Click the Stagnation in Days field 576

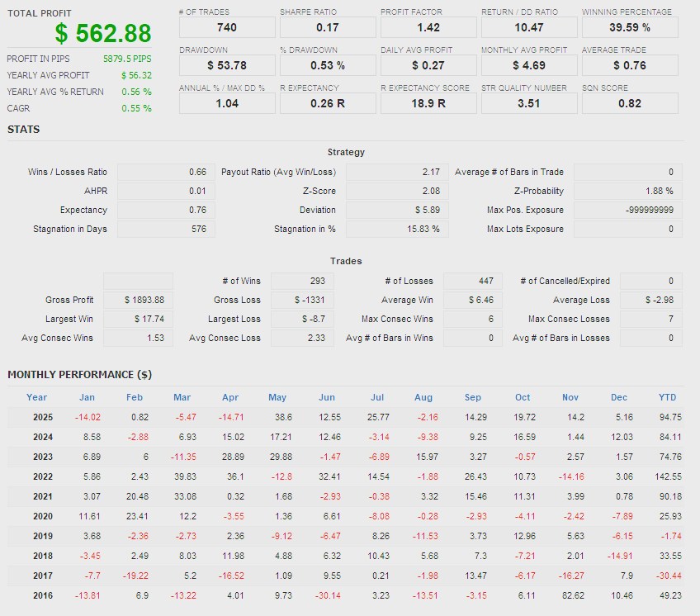pyautogui.click(x=165, y=229)
